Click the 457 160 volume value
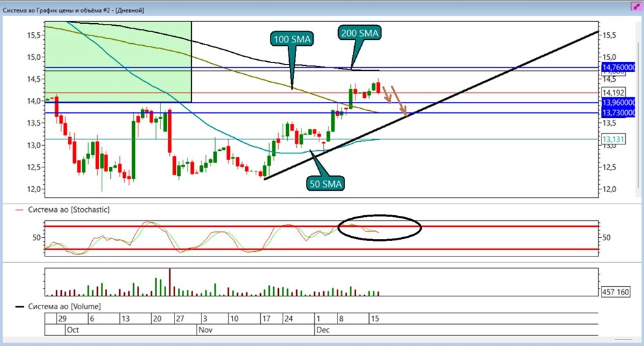 615,292
